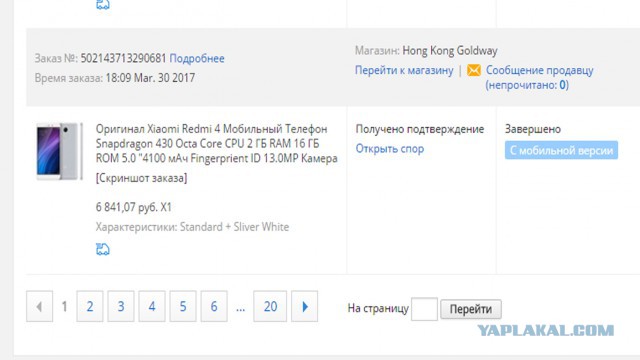The image size is (640, 360).
Task: Jump to page 20 of orders
Action: click(x=270, y=306)
